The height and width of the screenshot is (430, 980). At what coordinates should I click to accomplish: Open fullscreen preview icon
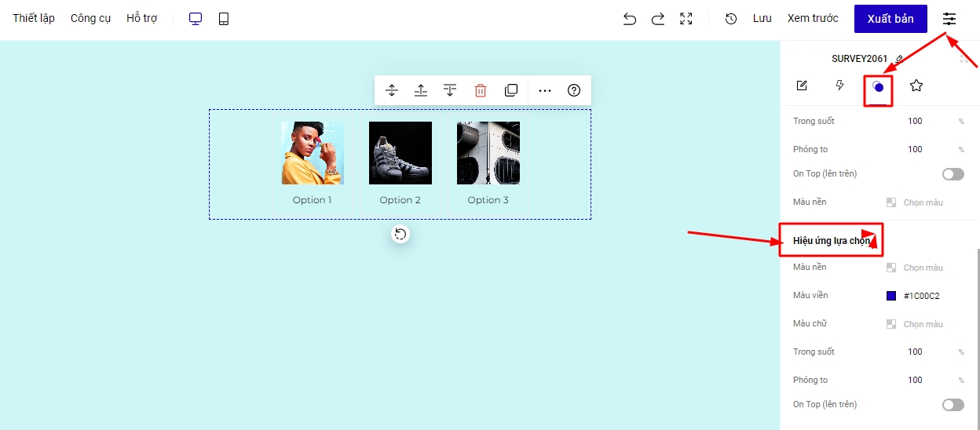pos(686,19)
